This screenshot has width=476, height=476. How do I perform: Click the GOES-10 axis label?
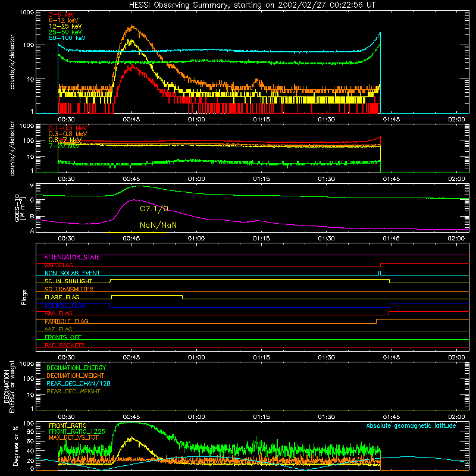tap(20, 208)
